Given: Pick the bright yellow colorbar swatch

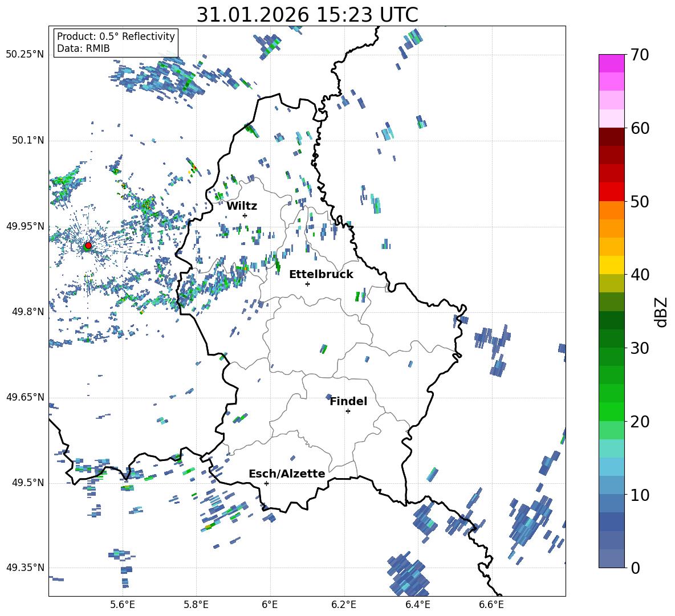Looking at the screenshot, I should [612, 265].
